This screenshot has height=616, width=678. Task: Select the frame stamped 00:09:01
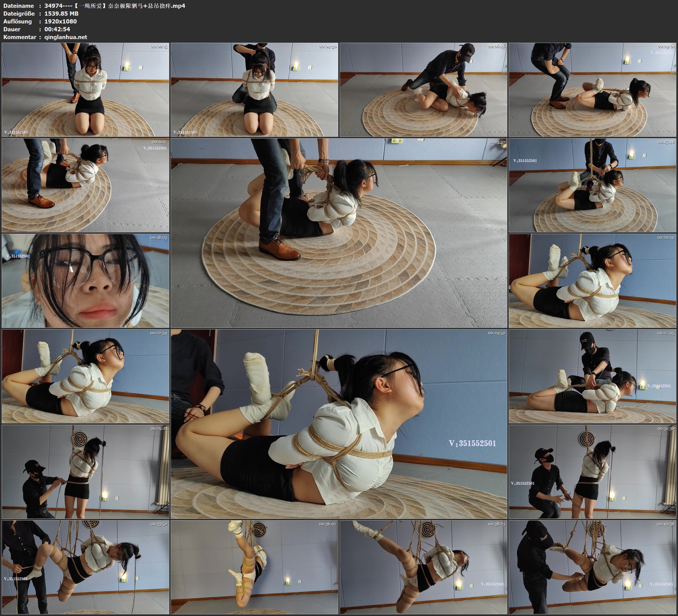tap(592, 89)
